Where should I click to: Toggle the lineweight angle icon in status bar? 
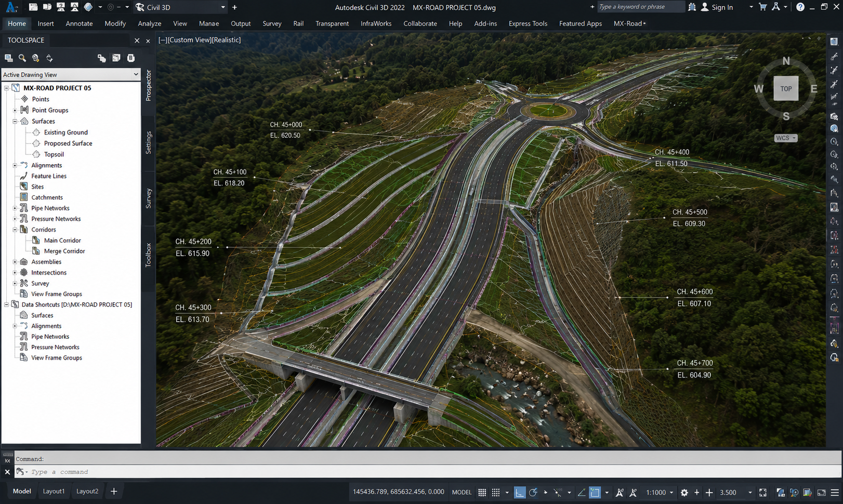tap(581, 492)
